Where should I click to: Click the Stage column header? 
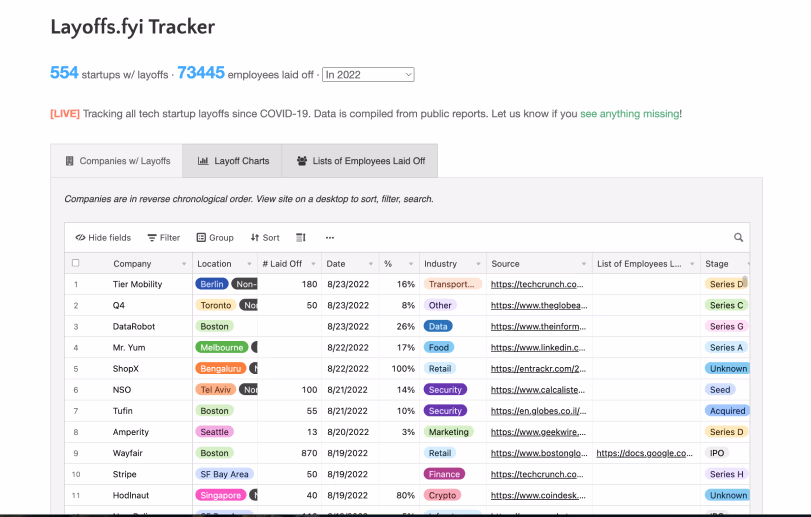pyautogui.click(x=724, y=264)
